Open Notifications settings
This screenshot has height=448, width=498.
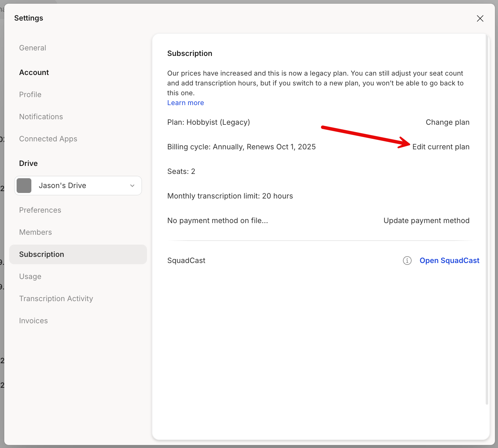pos(41,116)
